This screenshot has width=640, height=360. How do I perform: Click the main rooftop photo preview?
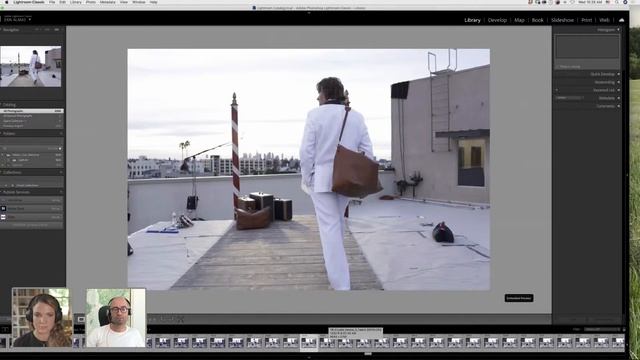click(x=309, y=169)
